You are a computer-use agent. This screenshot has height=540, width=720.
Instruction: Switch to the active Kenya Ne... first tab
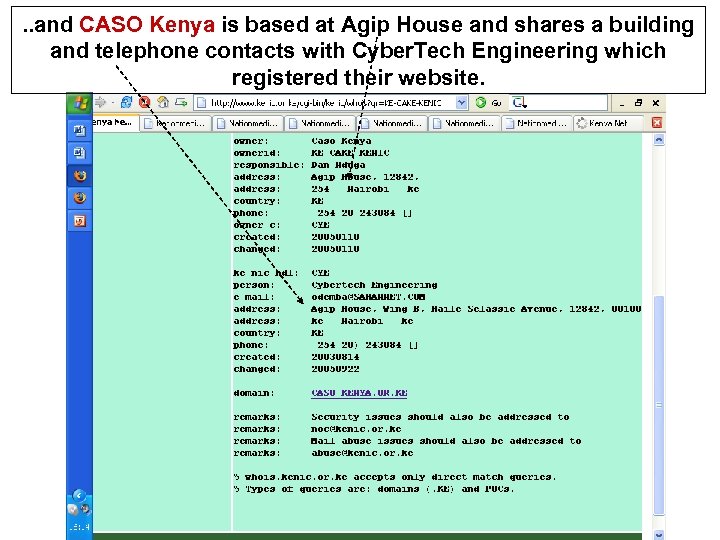pos(116,122)
